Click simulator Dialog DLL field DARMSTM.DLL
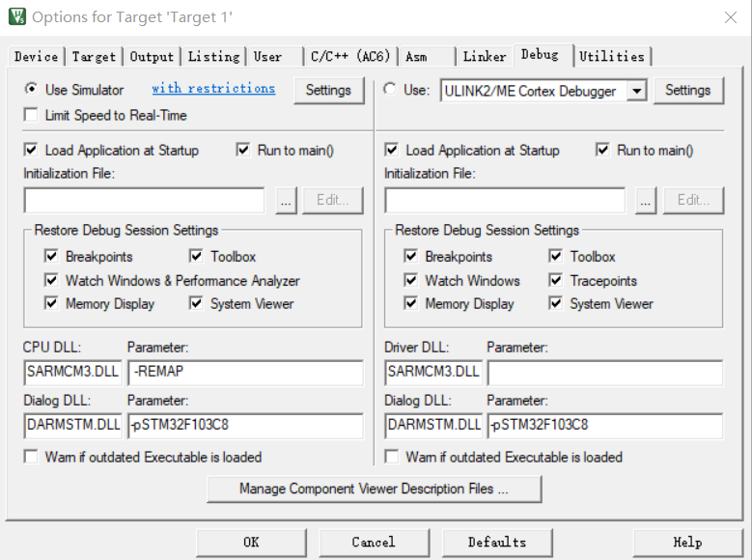The width and height of the screenshot is (752, 560). pyautogui.click(x=73, y=426)
